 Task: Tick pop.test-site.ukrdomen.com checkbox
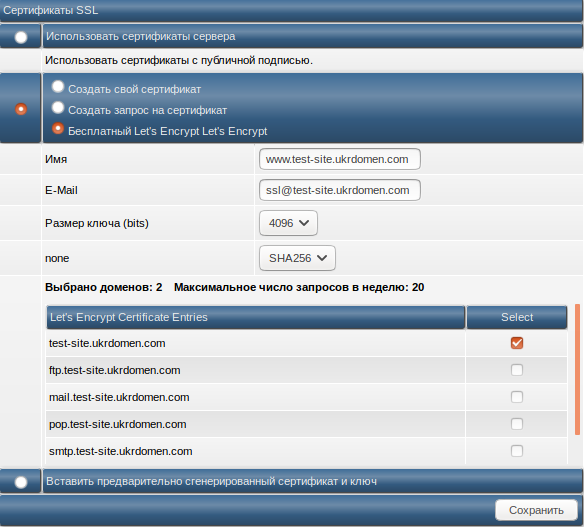tap(517, 424)
